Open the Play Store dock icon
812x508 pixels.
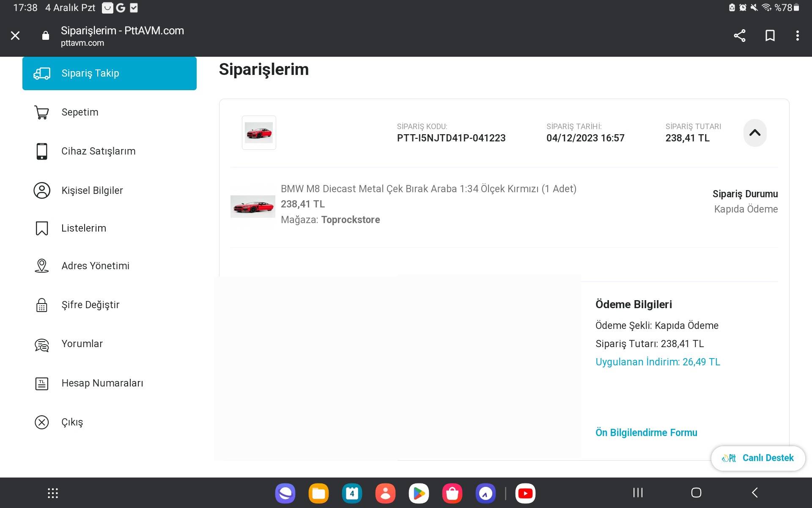pyautogui.click(x=419, y=493)
